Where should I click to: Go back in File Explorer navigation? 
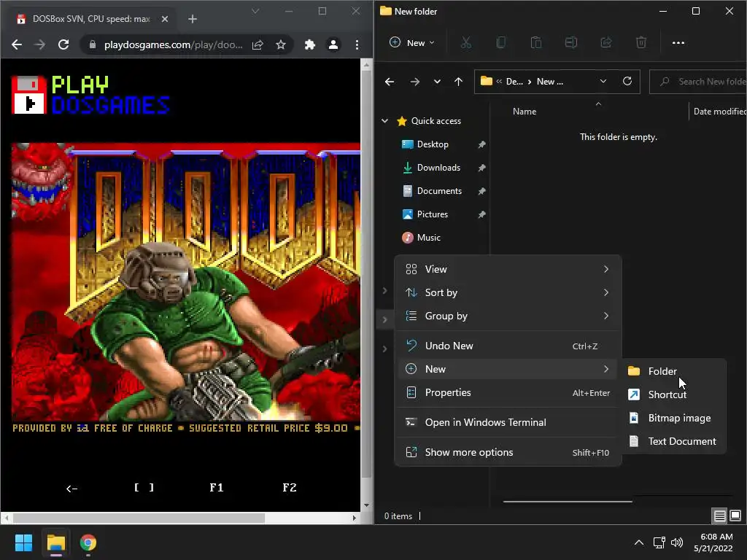(390, 82)
